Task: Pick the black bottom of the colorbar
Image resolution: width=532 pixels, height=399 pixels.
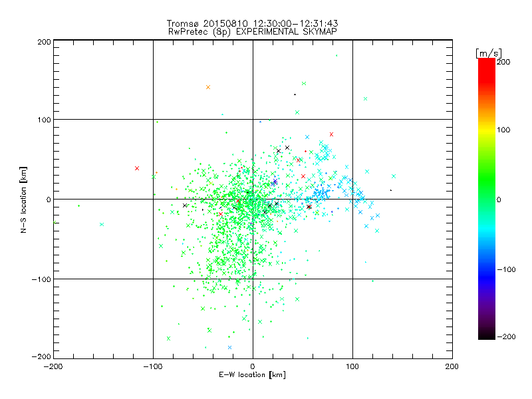Action: (487, 334)
